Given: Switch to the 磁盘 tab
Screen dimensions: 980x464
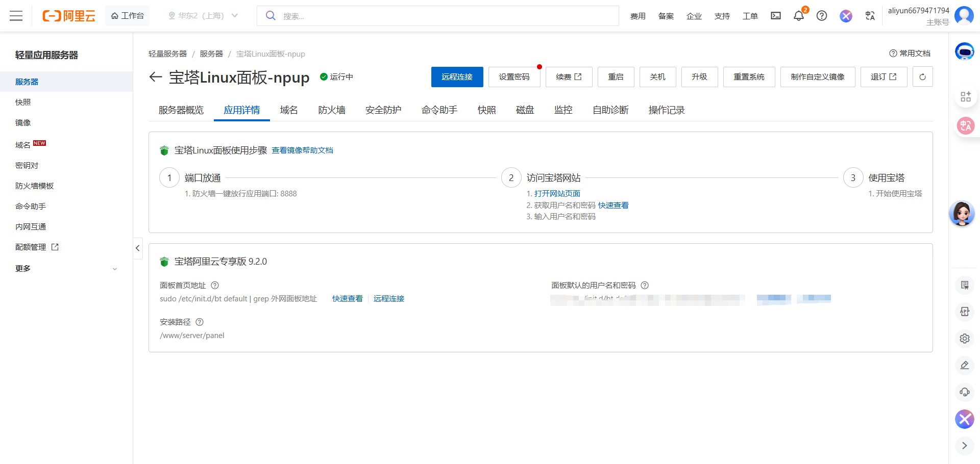Looking at the screenshot, I should 525,110.
